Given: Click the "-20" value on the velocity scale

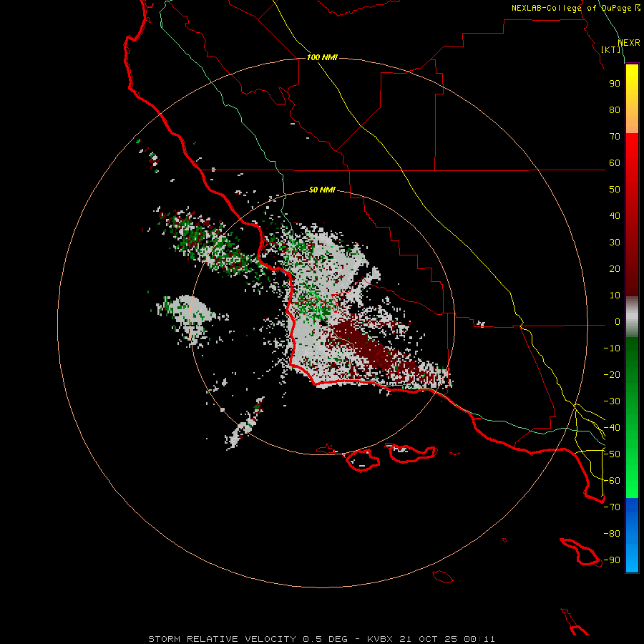Looking at the screenshot, I should click(612, 375).
